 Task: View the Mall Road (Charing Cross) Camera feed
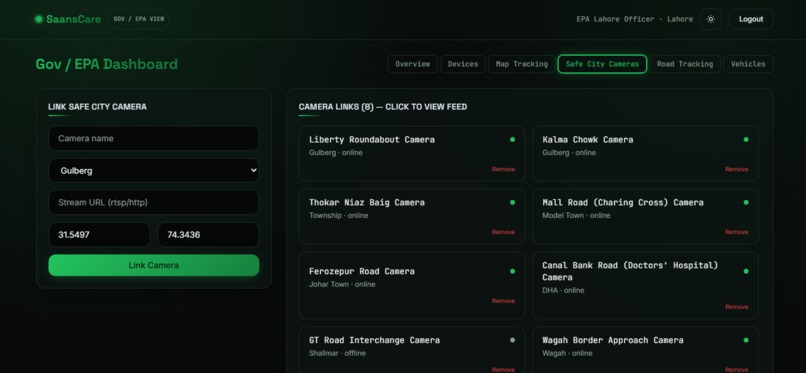point(645,216)
